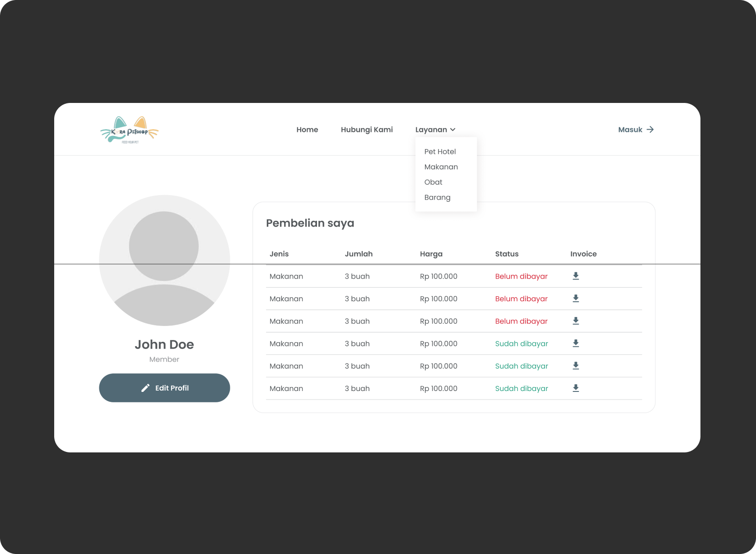756x554 pixels.
Task: Click the John Doe name text
Action: coord(164,345)
